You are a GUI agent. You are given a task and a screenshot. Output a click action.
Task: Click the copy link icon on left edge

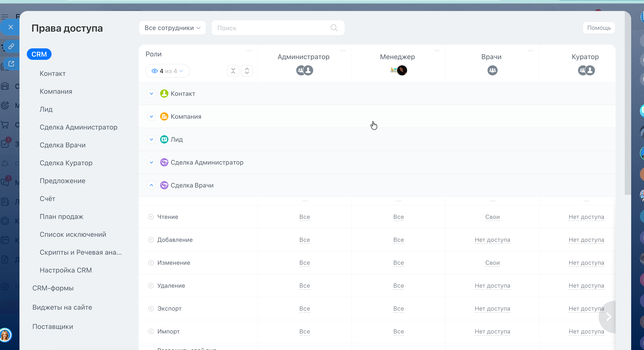(x=11, y=46)
